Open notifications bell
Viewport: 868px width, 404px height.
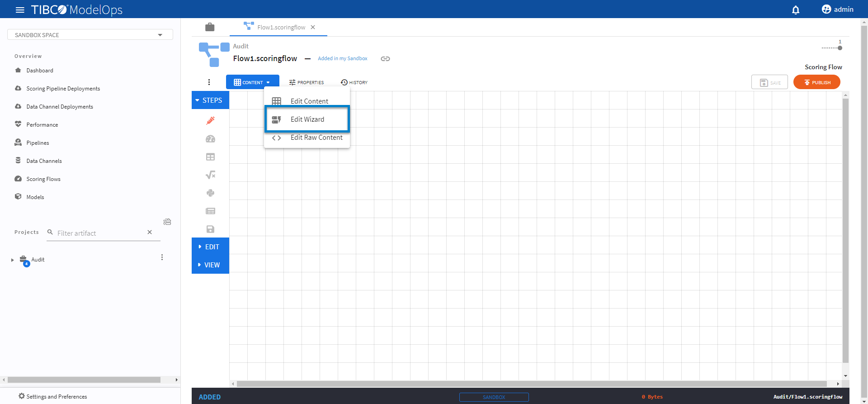(x=796, y=10)
